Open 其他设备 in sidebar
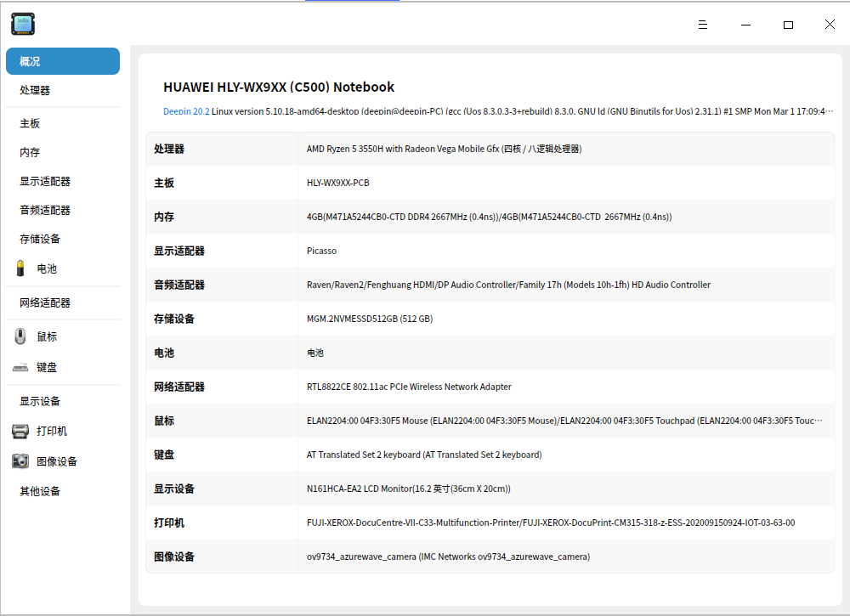Image resolution: width=850 pixels, height=616 pixels. [40, 491]
